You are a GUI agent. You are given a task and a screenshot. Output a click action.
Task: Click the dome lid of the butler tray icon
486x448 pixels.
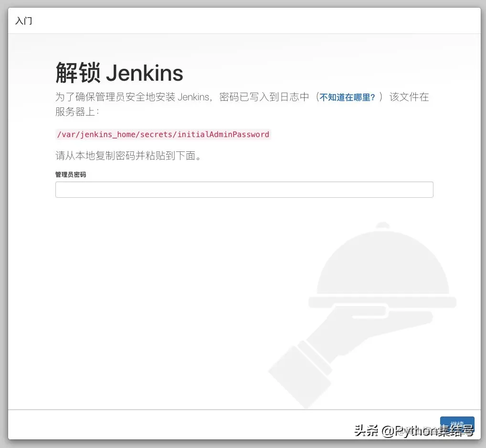(x=382, y=267)
